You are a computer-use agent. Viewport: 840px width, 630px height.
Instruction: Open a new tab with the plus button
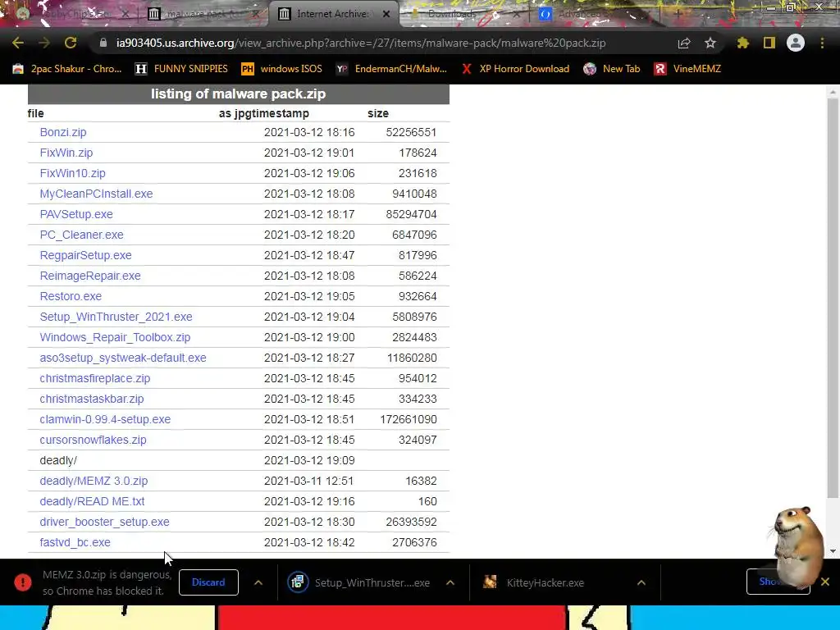678,14
